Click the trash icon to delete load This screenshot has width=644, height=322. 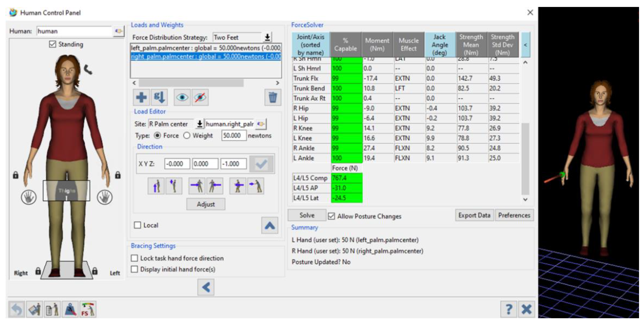pyautogui.click(x=273, y=97)
